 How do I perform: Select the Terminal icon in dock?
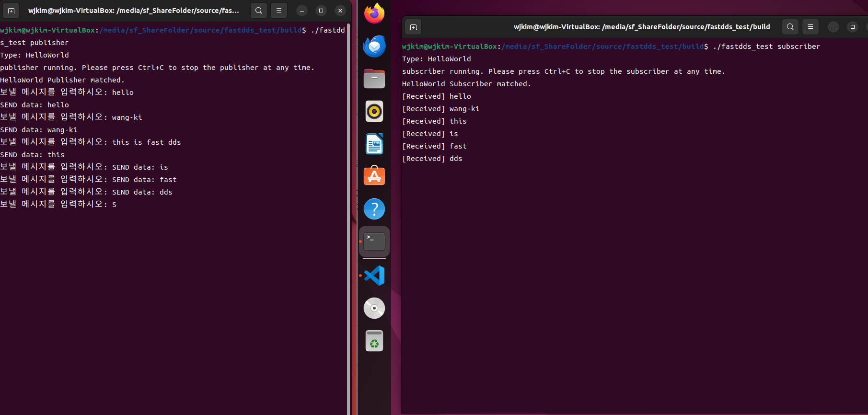click(x=374, y=242)
